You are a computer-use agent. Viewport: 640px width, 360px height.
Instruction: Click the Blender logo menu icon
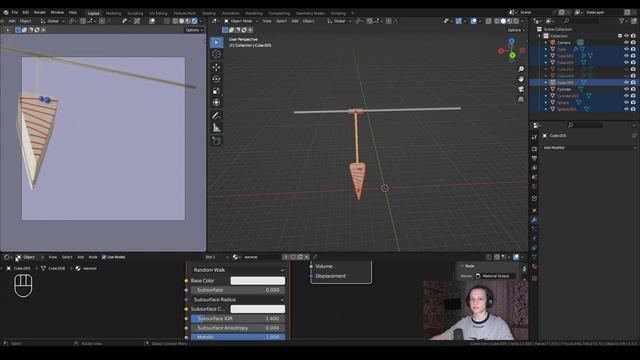point(6,13)
